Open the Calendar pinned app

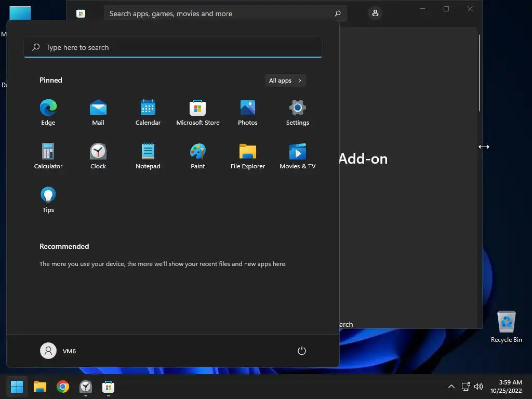click(x=148, y=112)
